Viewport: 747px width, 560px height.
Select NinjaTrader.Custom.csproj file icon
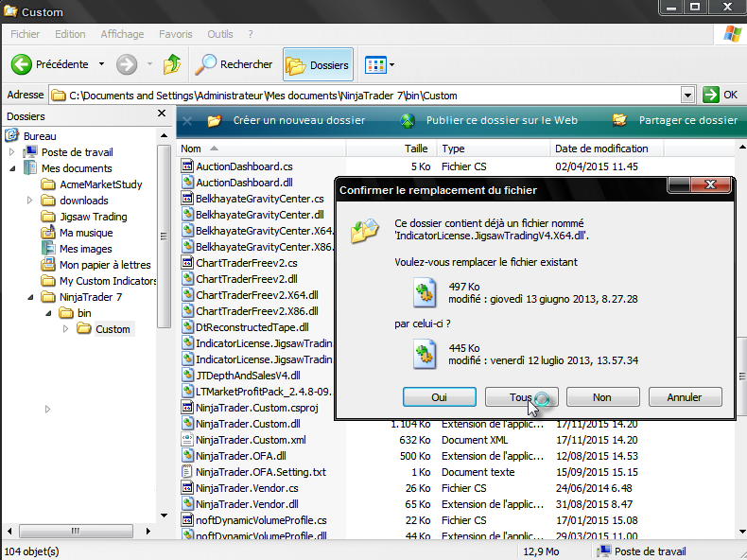(x=187, y=408)
